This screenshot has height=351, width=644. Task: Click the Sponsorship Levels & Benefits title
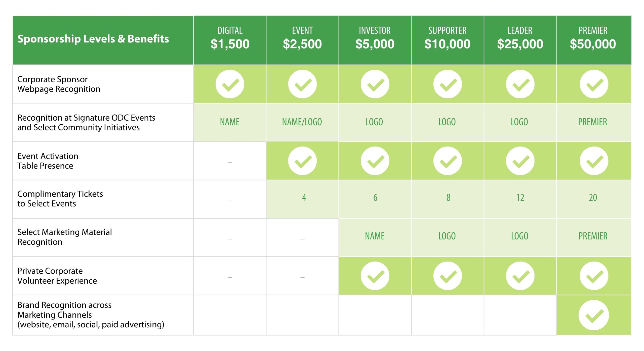[x=93, y=39]
